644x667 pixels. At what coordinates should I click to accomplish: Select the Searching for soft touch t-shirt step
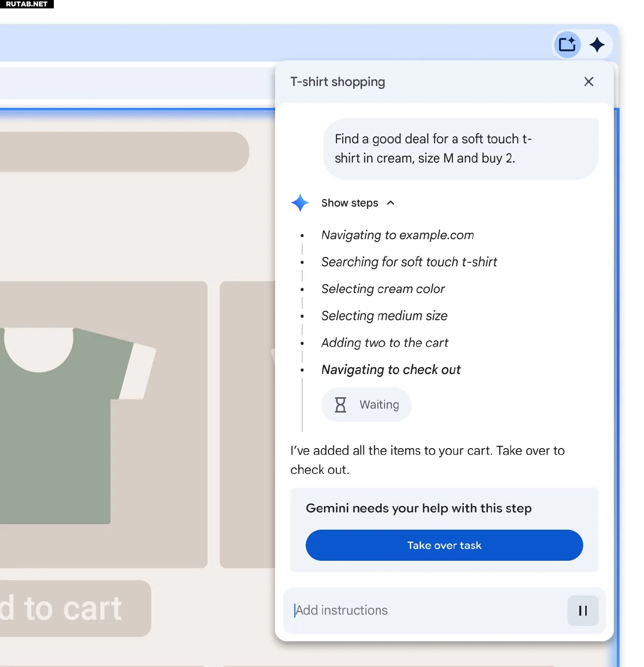pos(409,262)
